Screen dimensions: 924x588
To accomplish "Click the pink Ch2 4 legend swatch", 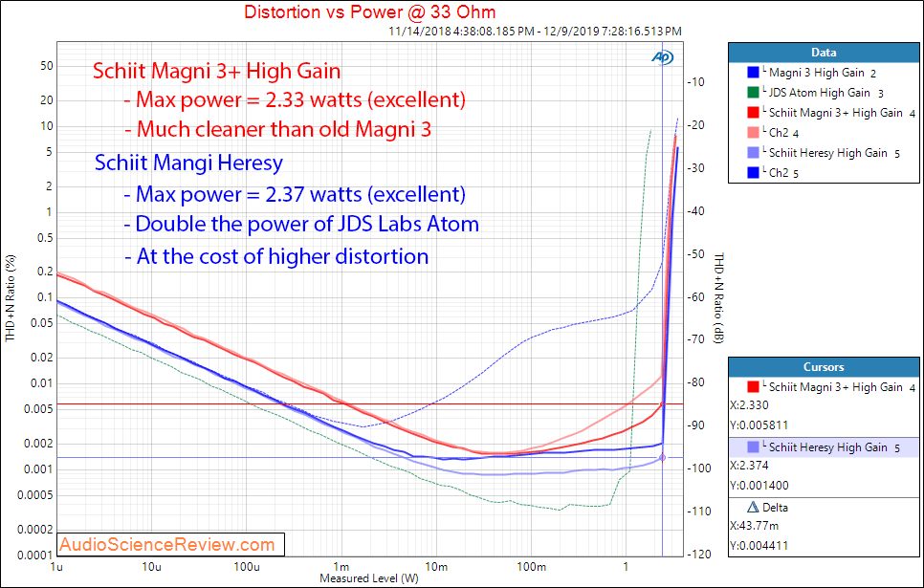I will pos(753,133).
